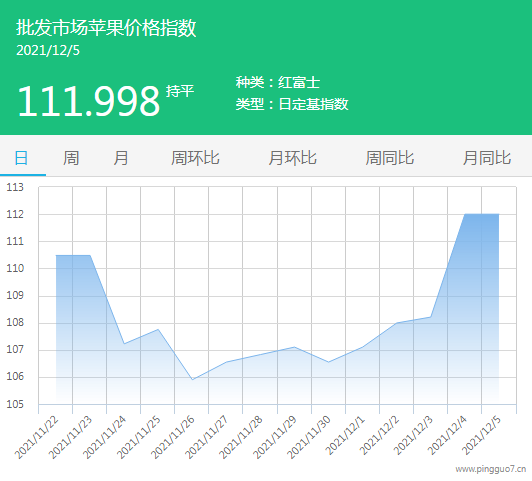Select the 月同比 tab
Viewport: 532px width, 481px height.
487,158
